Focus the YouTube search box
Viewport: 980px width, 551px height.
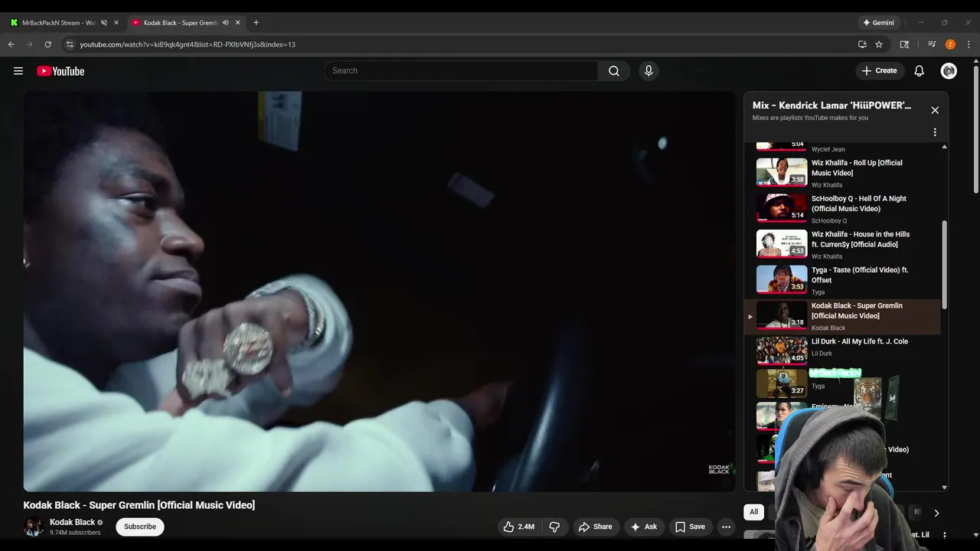461,70
